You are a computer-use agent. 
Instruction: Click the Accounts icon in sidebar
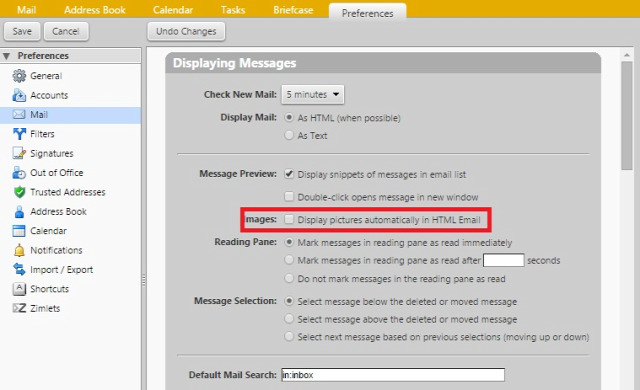pos(19,95)
